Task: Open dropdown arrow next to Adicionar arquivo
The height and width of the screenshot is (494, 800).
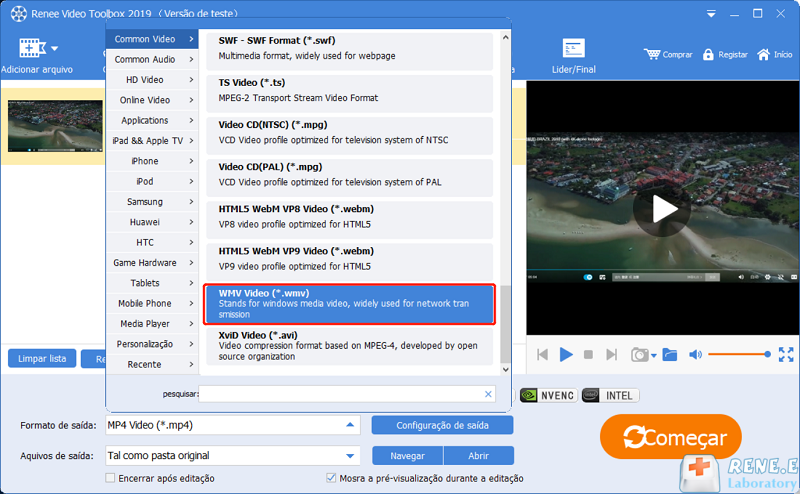Action: [x=55, y=49]
